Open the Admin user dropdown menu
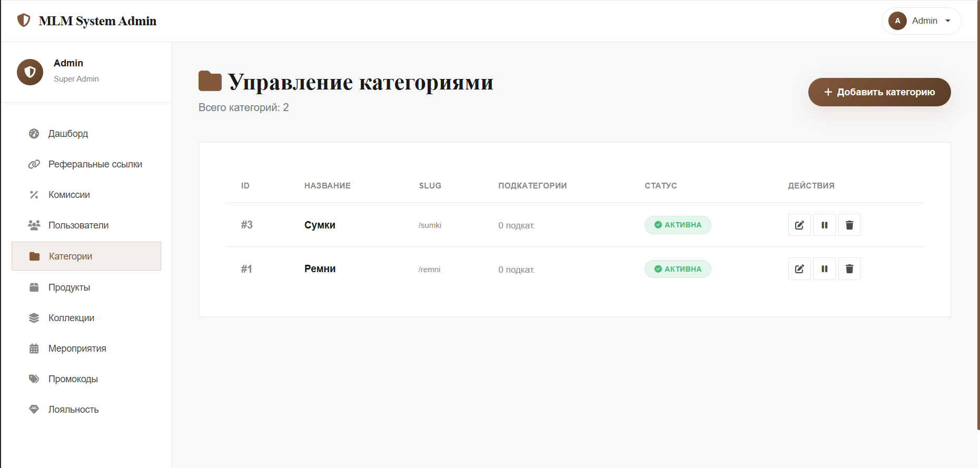Viewport: 980px width, 468px height. click(x=921, y=21)
